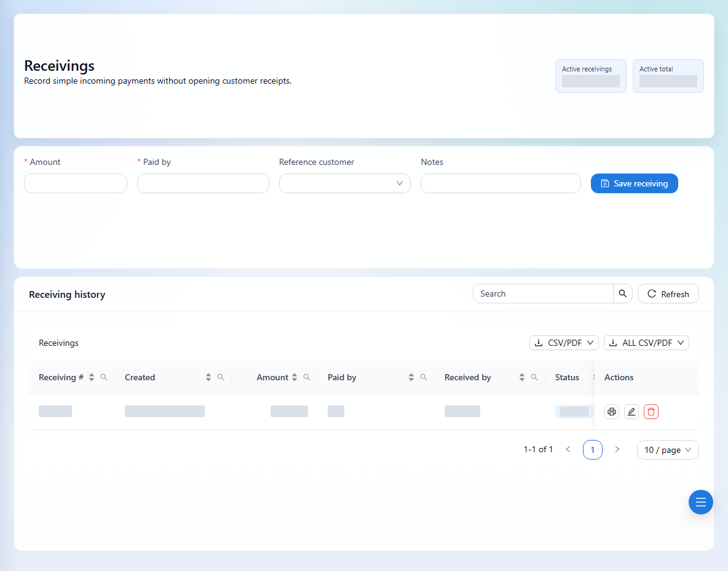Open the Amount column search filter
Screen dimensions: 728x571
(x=306, y=377)
